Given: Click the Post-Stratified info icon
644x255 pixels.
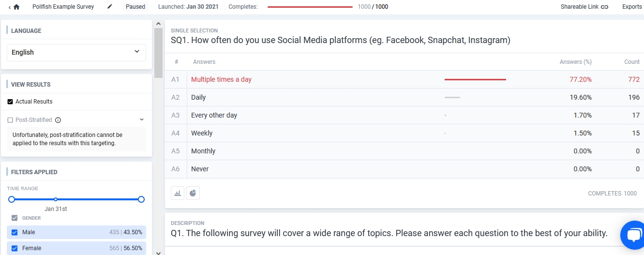Looking at the screenshot, I should tap(58, 120).
